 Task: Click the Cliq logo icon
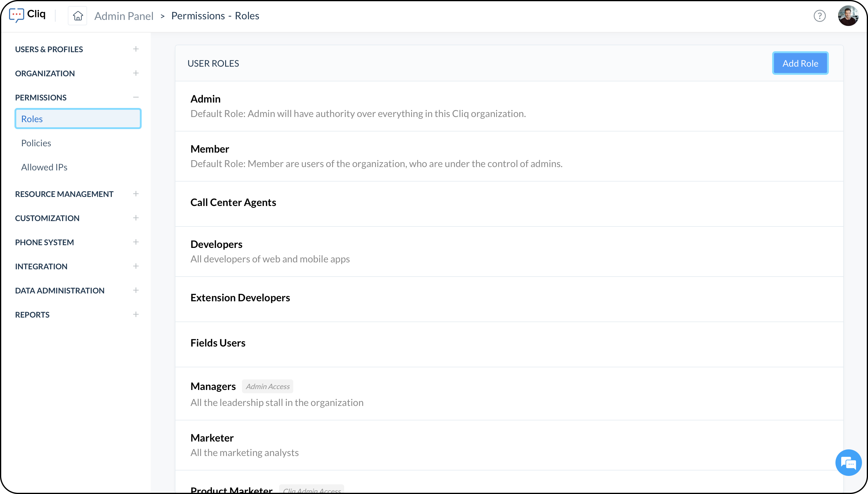tap(16, 15)
